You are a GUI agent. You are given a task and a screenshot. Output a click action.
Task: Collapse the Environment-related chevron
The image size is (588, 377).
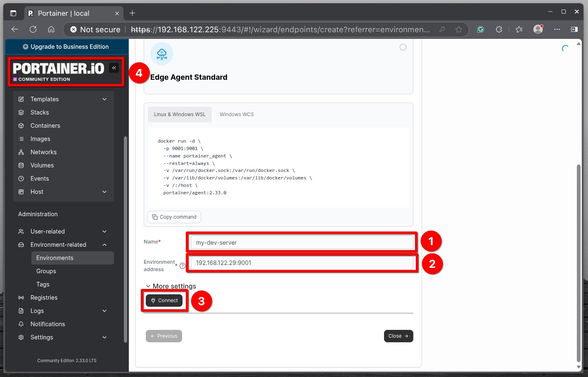coord(104,245)
